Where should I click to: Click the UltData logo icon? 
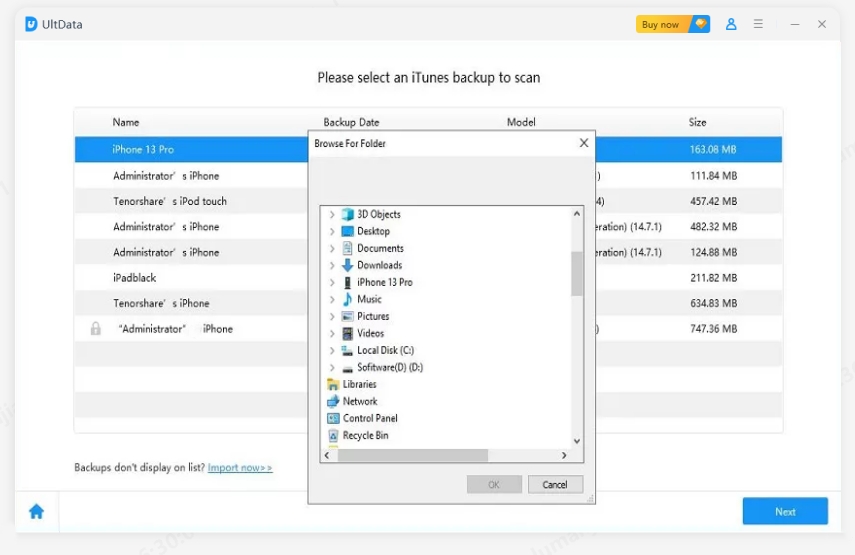(31, 24)
